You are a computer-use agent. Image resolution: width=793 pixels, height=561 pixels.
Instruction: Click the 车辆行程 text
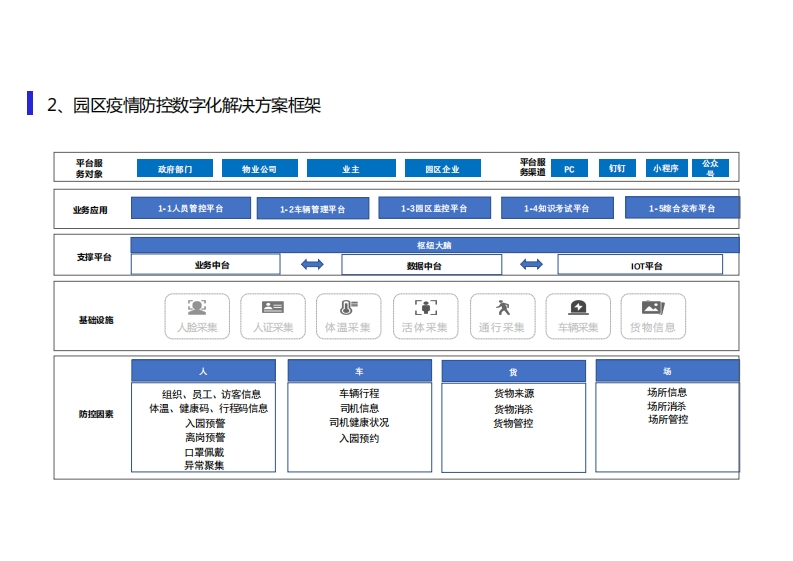coord(359,393)
